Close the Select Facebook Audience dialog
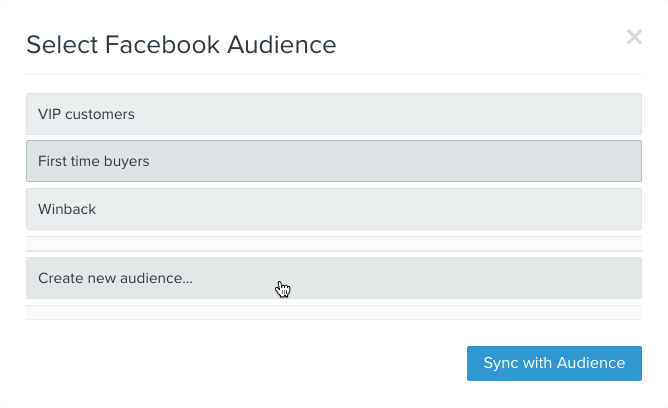The width and height of the screenshot is (668, 408). [x=634, y=38]
